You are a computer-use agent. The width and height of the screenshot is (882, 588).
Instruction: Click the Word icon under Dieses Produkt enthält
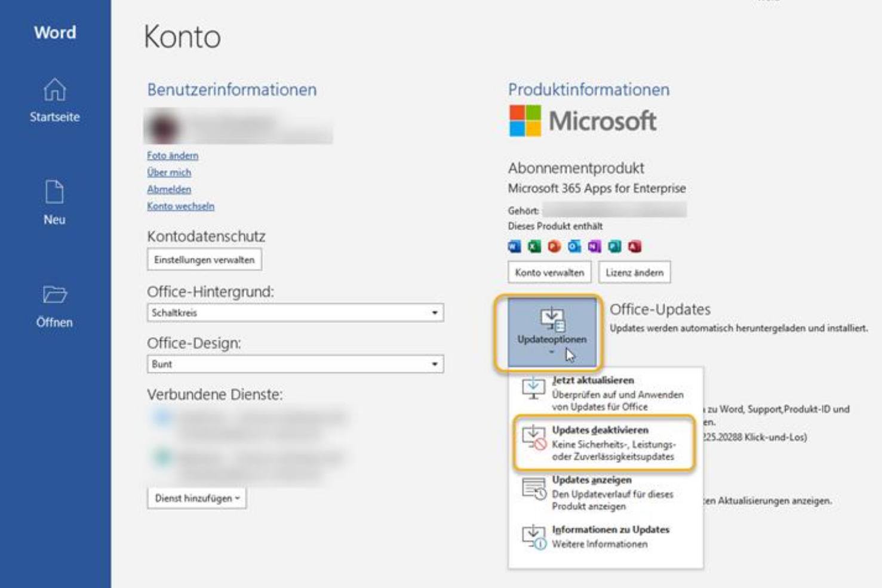[515, 247]
